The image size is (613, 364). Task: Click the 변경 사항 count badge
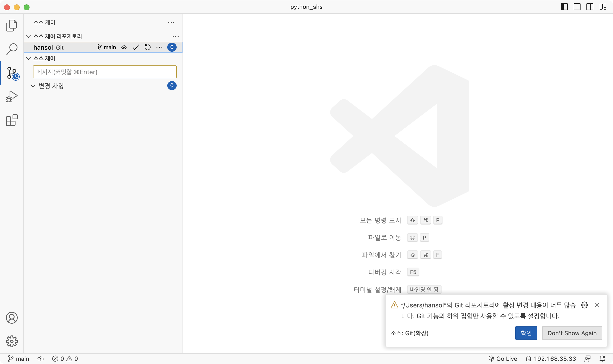[172, 86]
